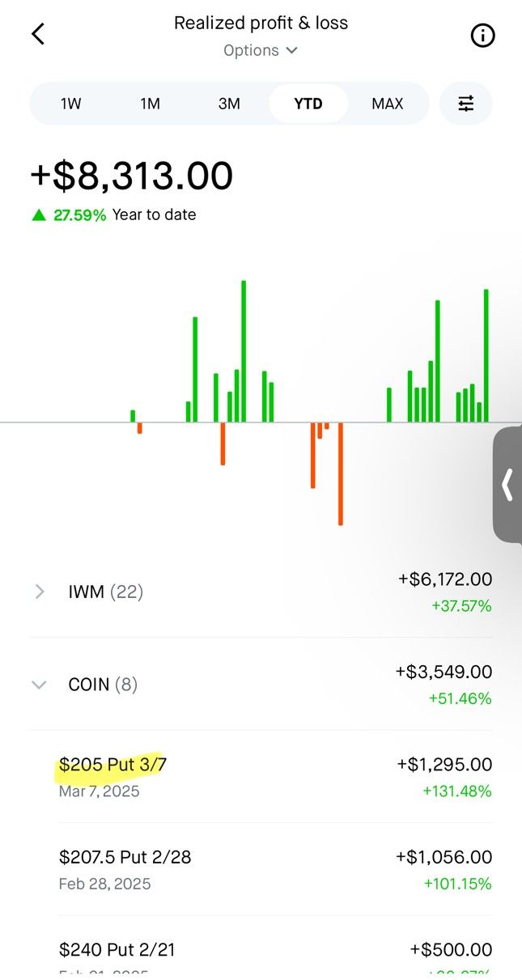Switch to the MAX time range
Viewport: 522px width, 980px height.
(388, 104)
